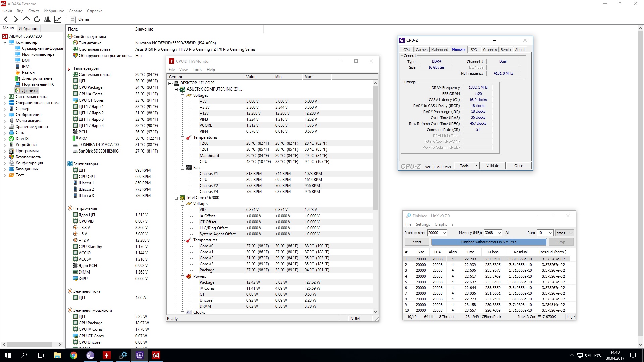
Task: Switch to the SPD tab in CPU-Z
Action: (474, 50)
